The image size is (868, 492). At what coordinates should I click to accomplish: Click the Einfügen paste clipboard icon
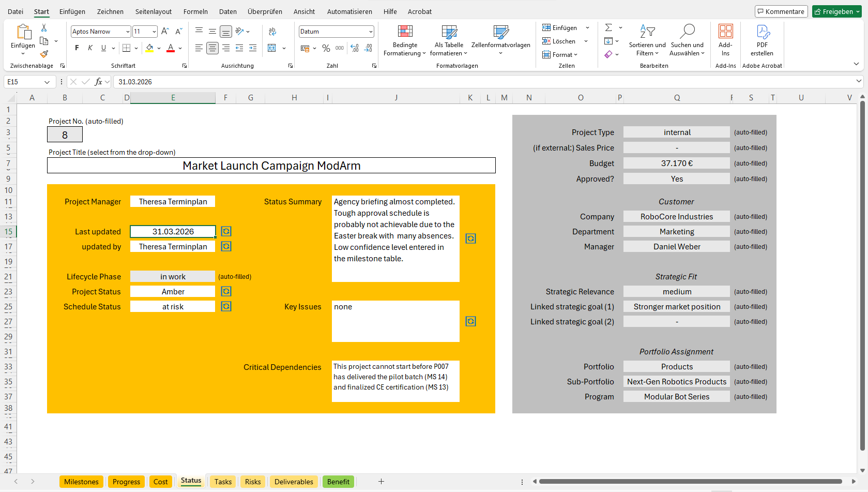click(x=23, y=32)
